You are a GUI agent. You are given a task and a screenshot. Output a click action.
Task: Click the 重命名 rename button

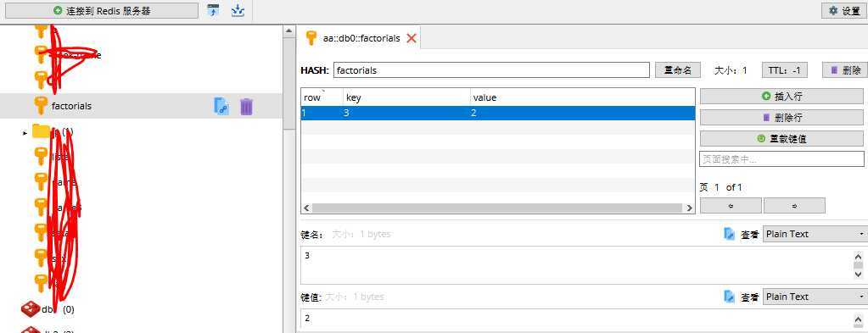[678, 70]
